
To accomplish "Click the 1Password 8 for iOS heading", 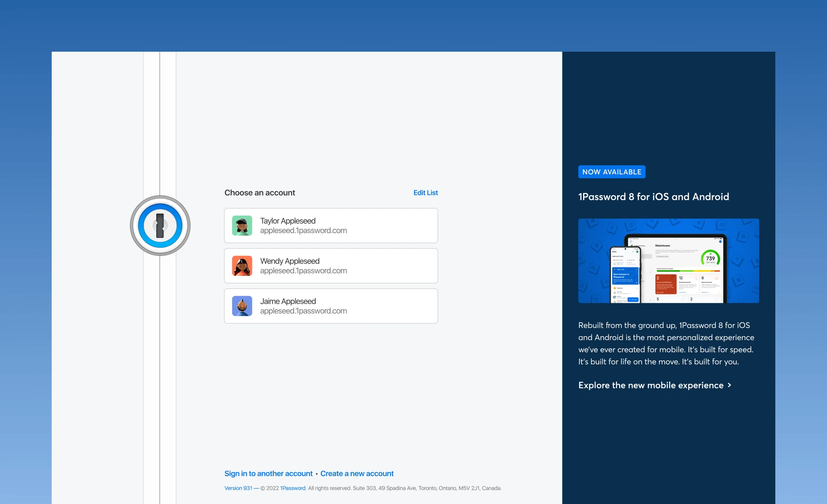I will tap(654, 197).
